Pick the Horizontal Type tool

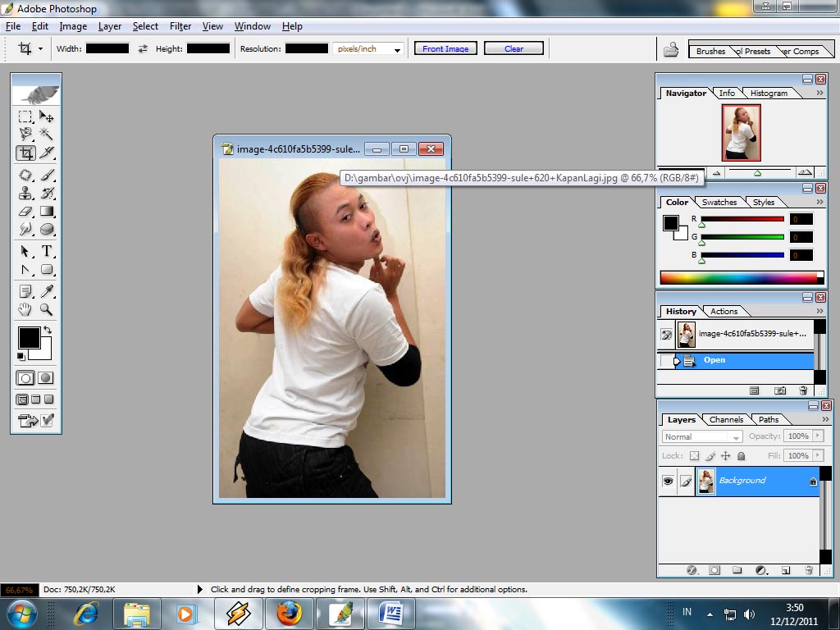click(47, 251)
